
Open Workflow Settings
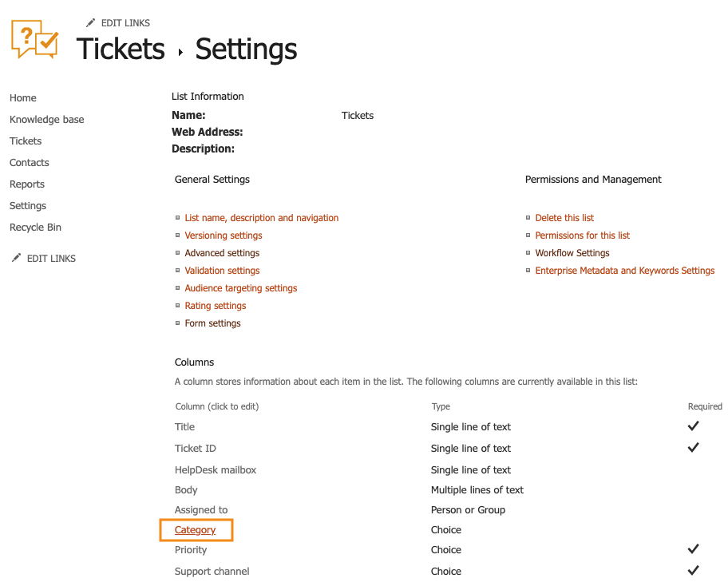click(572, 253)
